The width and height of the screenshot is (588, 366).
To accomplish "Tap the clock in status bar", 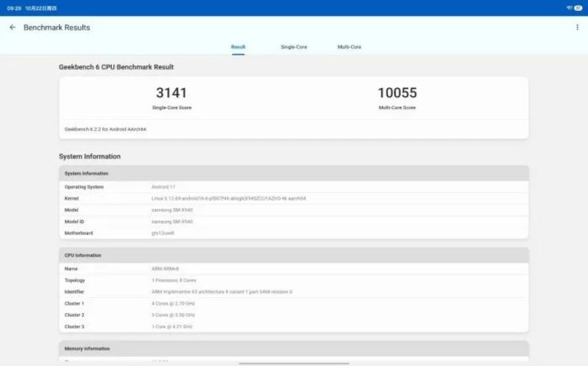I will 14,8.
